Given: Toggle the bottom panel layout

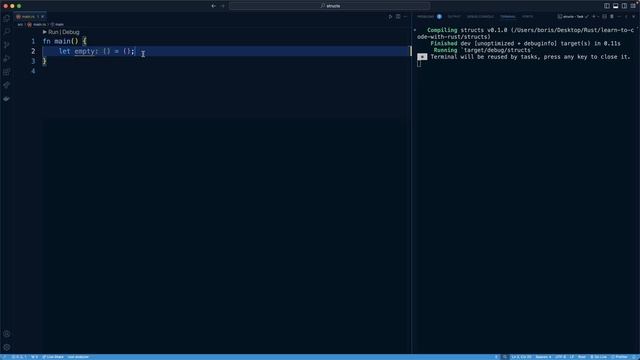Looking at the screenshot, I should 616,6.
